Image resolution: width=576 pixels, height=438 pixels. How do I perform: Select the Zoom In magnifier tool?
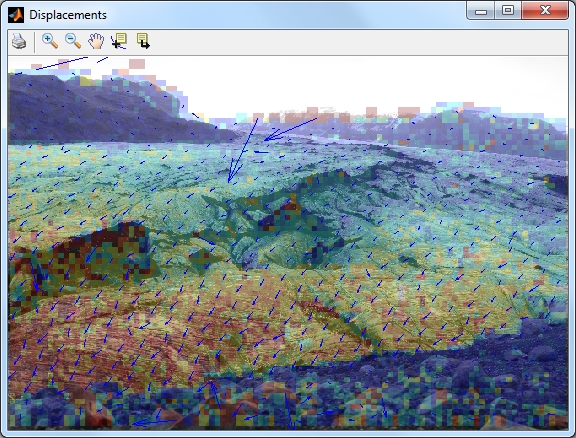pos(50,41)
